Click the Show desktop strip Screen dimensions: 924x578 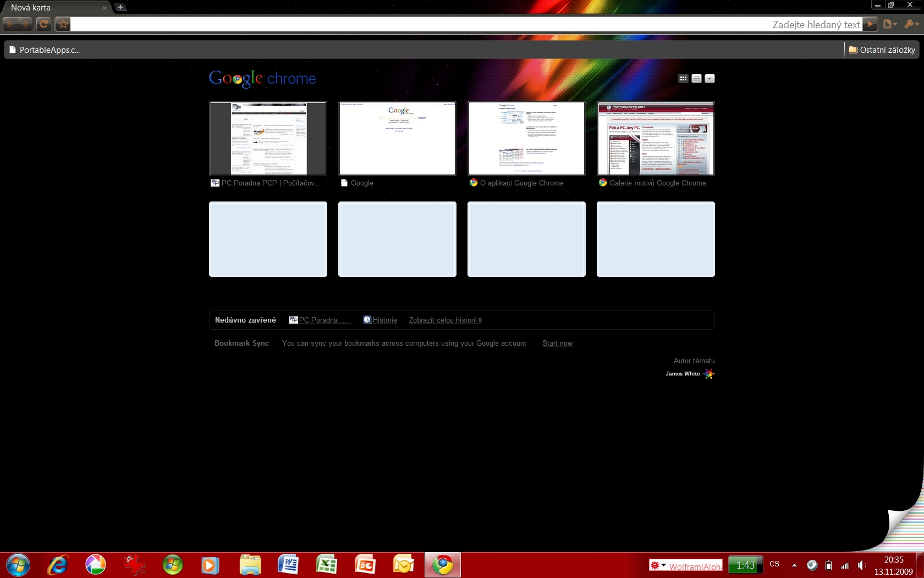[x=921, y=565]
